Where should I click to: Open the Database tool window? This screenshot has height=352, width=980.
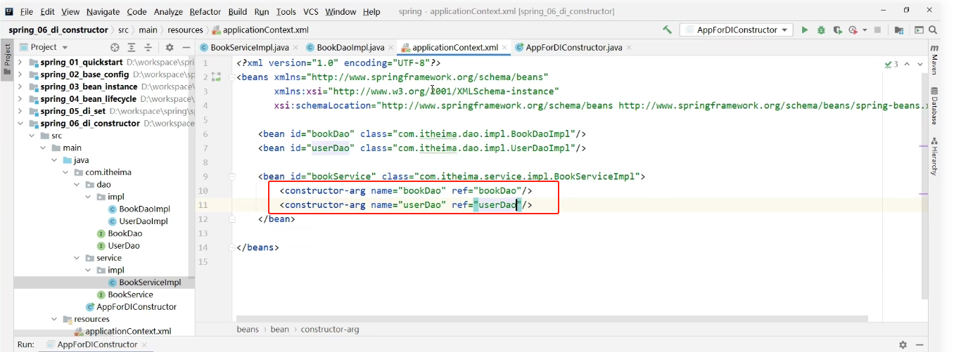[x=934, y=106]
